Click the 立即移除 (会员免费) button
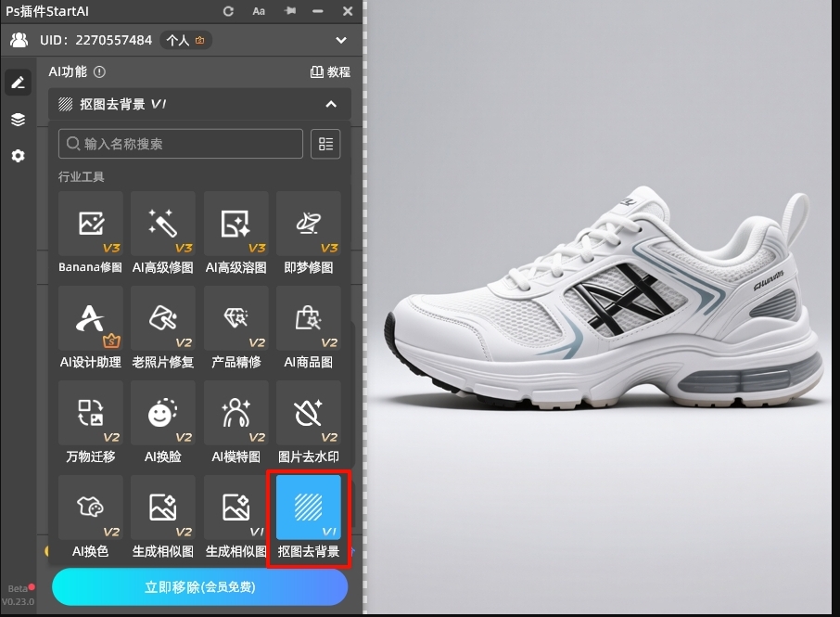840x617 pixels. (199, 586)
